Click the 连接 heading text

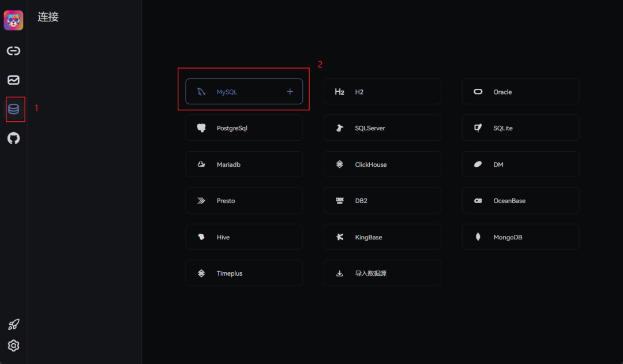[x=48, y=17]
